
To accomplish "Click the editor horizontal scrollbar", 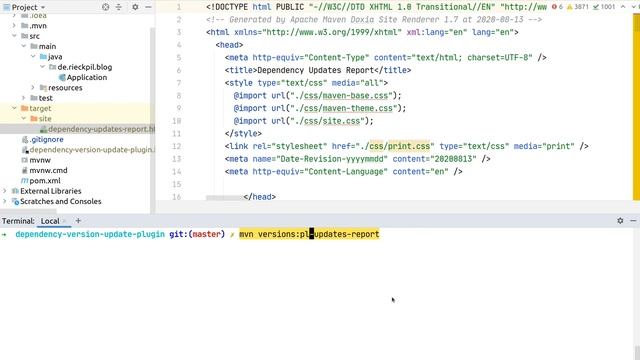I will pyautogui.click(x=224, y=198).
